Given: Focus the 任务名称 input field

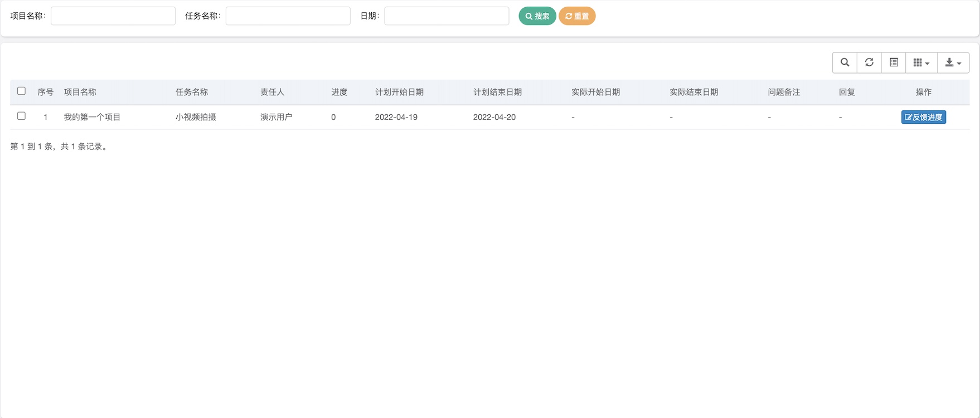Looking at the screenshot, I should (x=288, y=16).
